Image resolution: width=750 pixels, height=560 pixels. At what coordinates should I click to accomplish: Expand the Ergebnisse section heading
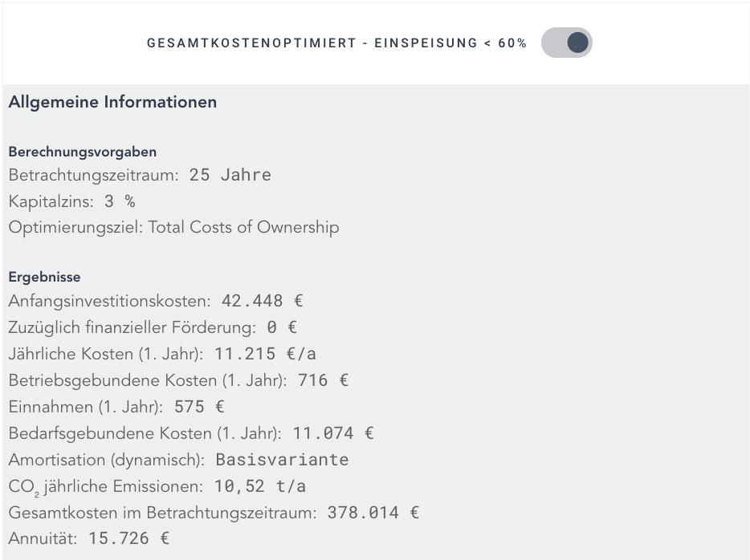tap(44, 276)
